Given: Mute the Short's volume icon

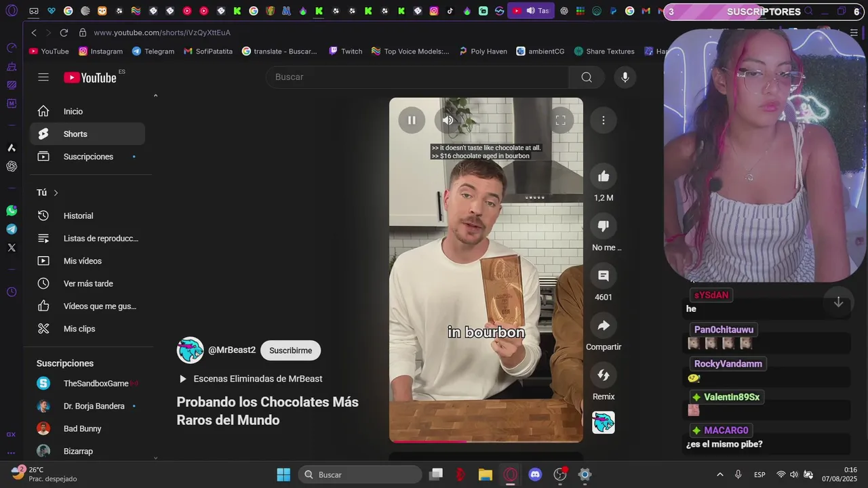Looking at the screenshot, I should [448, 120].
